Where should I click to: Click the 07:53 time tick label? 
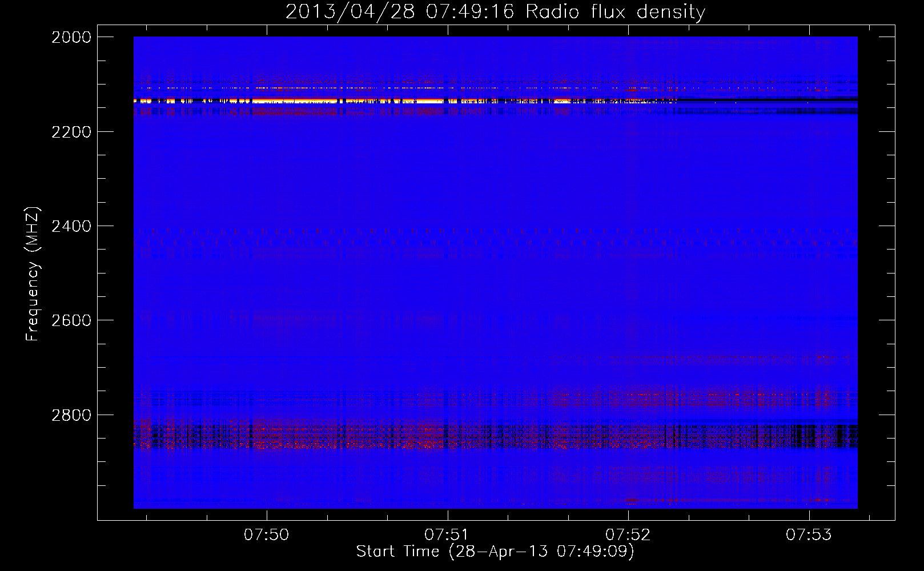tap(809, 534)
